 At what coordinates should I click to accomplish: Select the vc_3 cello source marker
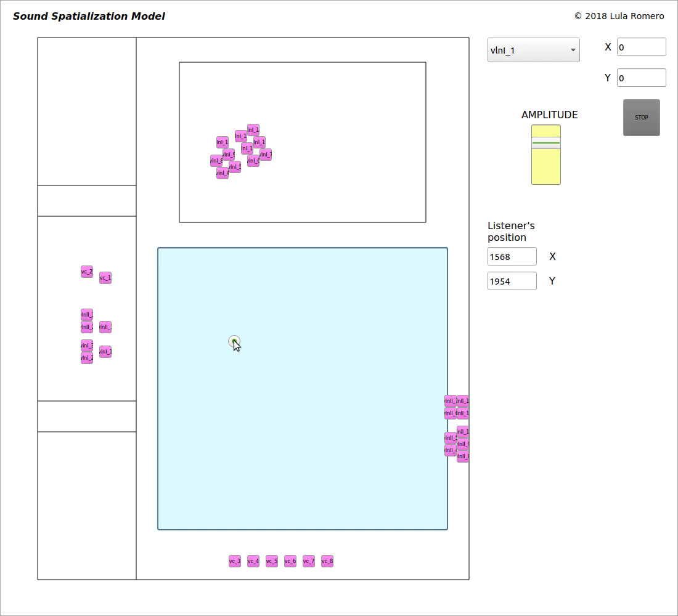click(235, 561)
